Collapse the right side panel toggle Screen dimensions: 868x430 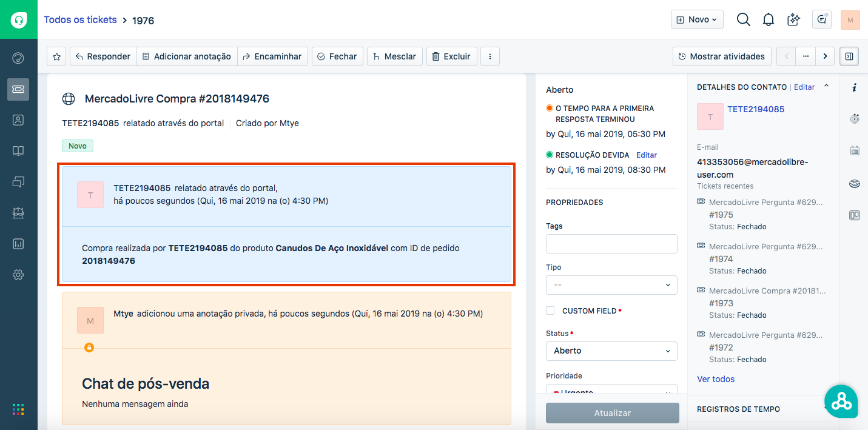(x=849, y=56)
